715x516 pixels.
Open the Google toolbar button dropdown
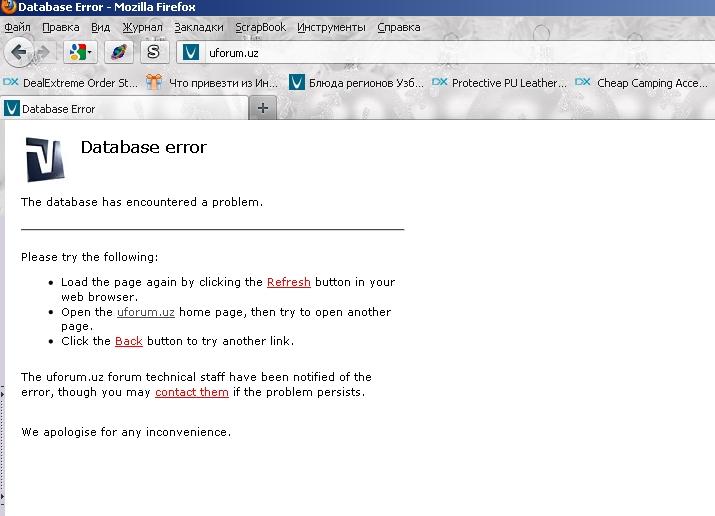80,51
